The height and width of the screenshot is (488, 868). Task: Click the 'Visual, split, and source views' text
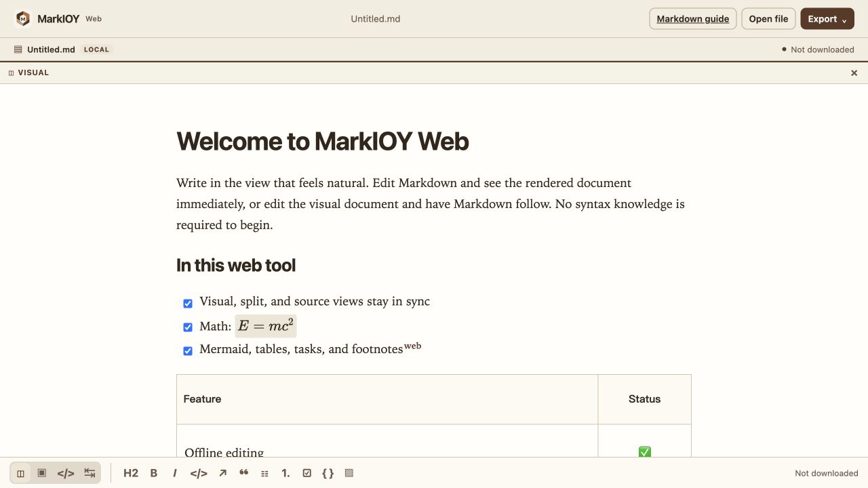pyautogui.click(x=315, y=302)
